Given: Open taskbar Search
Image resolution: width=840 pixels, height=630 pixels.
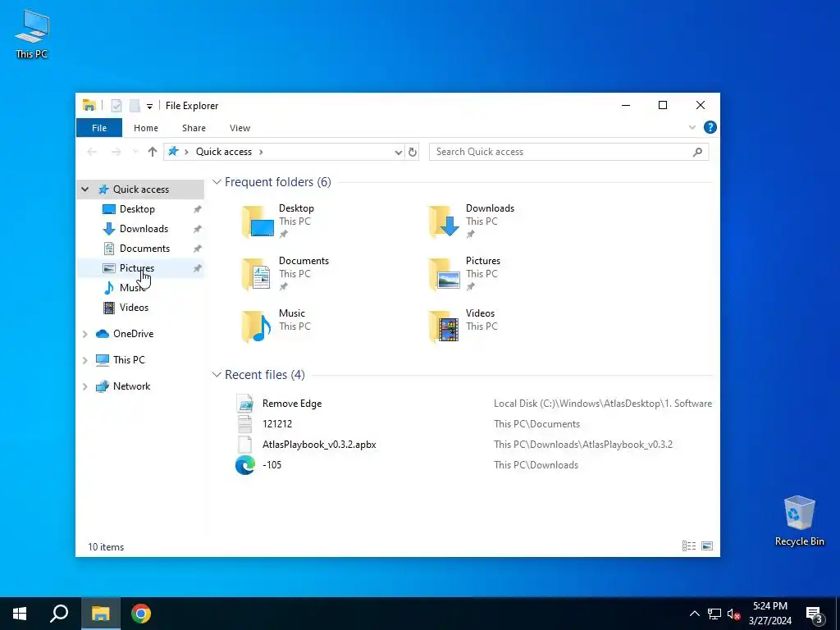Looking at the screenshot, I should [x=59, y=614].
